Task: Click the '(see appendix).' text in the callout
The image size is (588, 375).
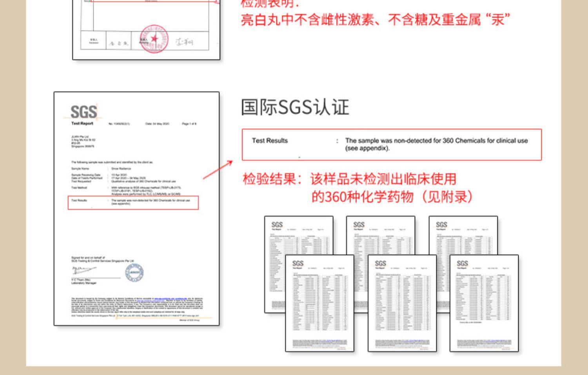Action: pyautogui.click(x=367, y=148)
